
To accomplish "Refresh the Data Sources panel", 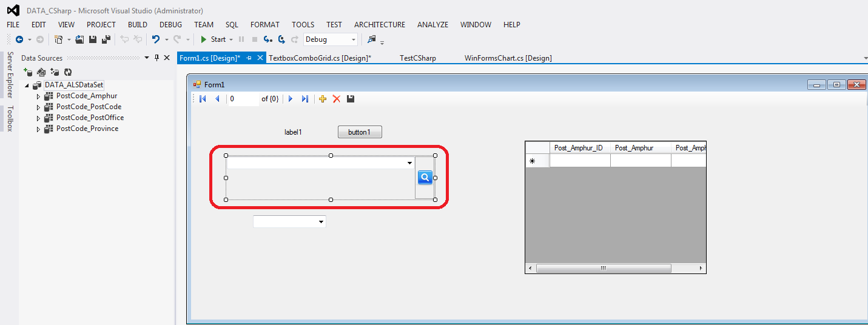I will [68, 72].
